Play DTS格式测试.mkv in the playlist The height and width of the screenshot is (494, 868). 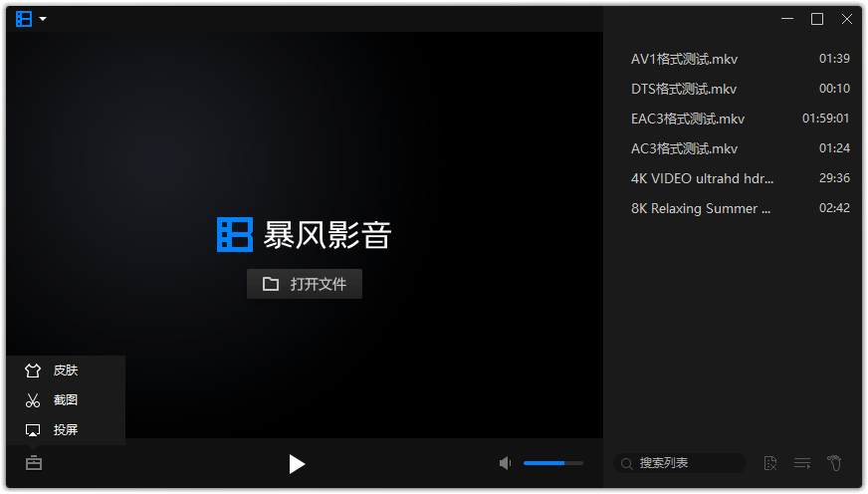685,89
